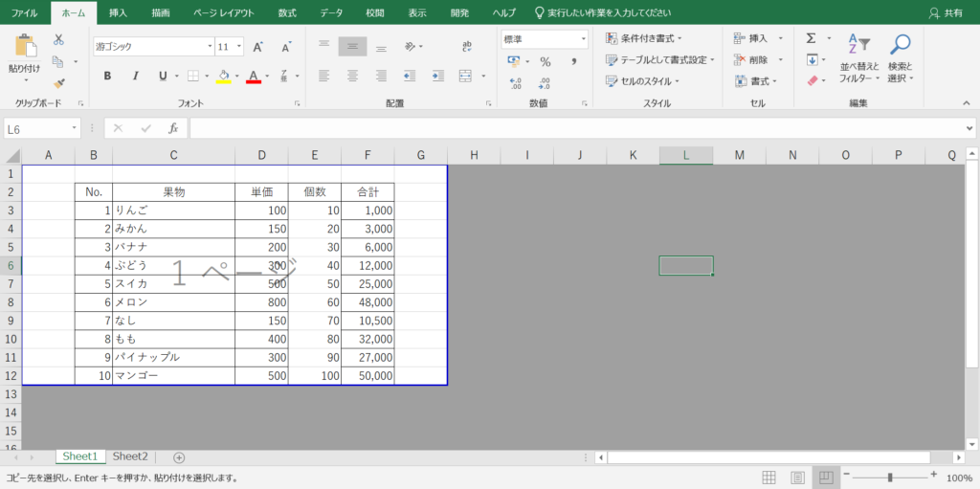980x489 pixels.
Task: Open the ファイル tab
Action: click(x=24, y=12)
